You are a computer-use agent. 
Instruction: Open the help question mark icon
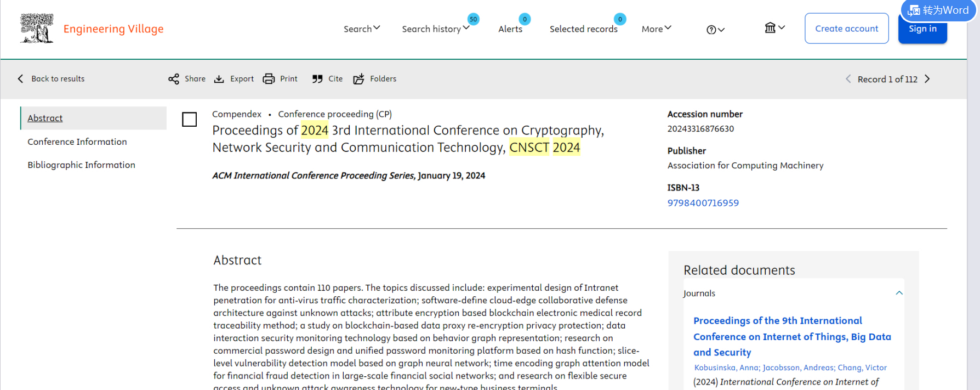pyautogui.click(x=711, y=30)
